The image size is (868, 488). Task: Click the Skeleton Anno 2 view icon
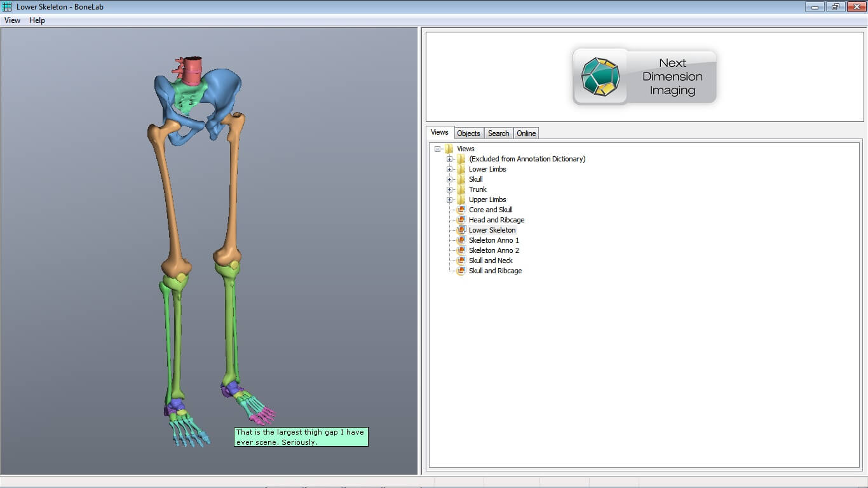point(461,250)
